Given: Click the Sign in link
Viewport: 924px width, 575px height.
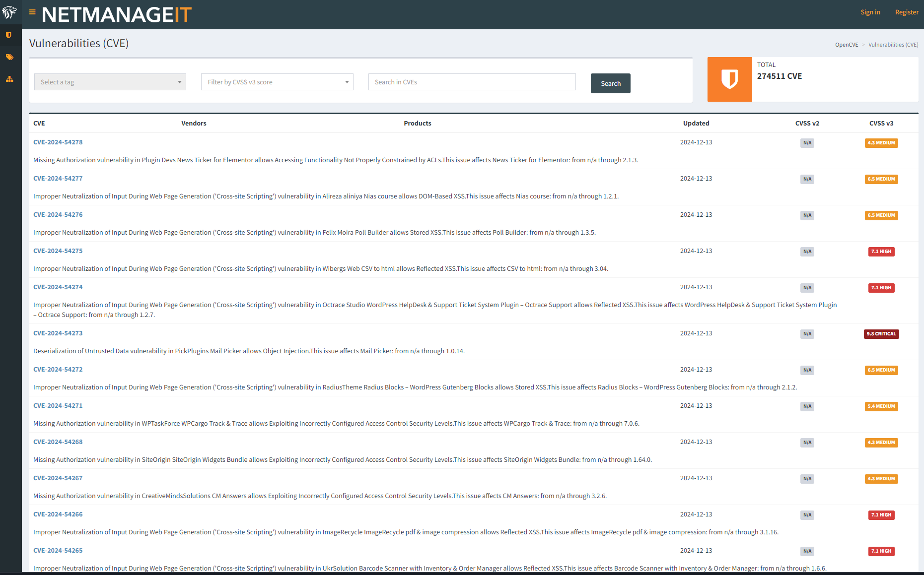Looking at the screenshot, I should (x=870, y=12).
